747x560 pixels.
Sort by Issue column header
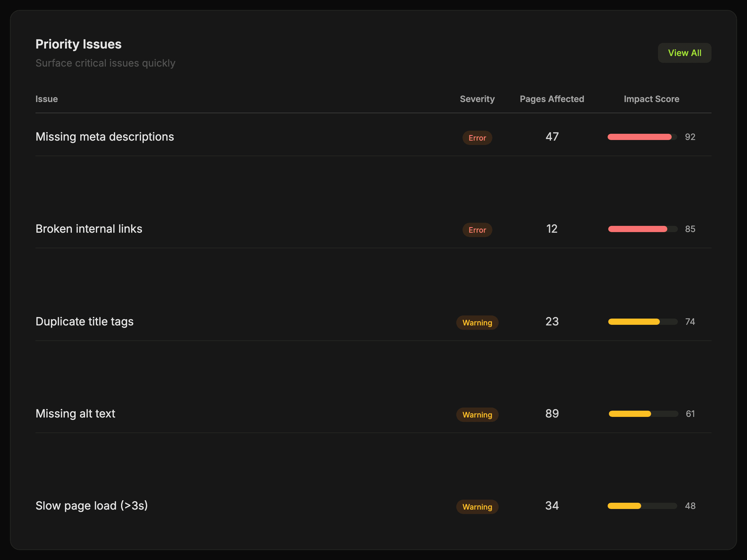[47, 99]
